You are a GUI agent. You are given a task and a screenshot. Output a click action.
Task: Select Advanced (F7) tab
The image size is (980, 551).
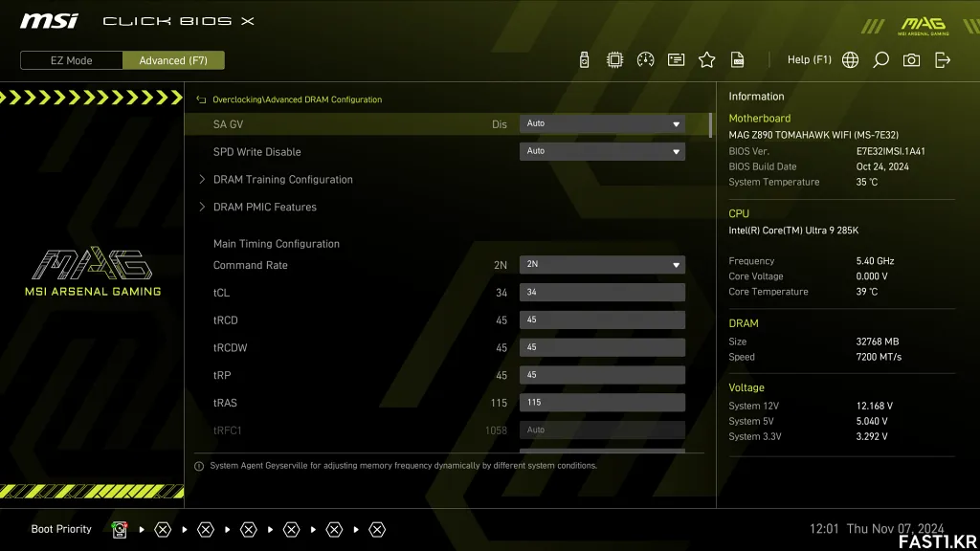tap(173, 60)
